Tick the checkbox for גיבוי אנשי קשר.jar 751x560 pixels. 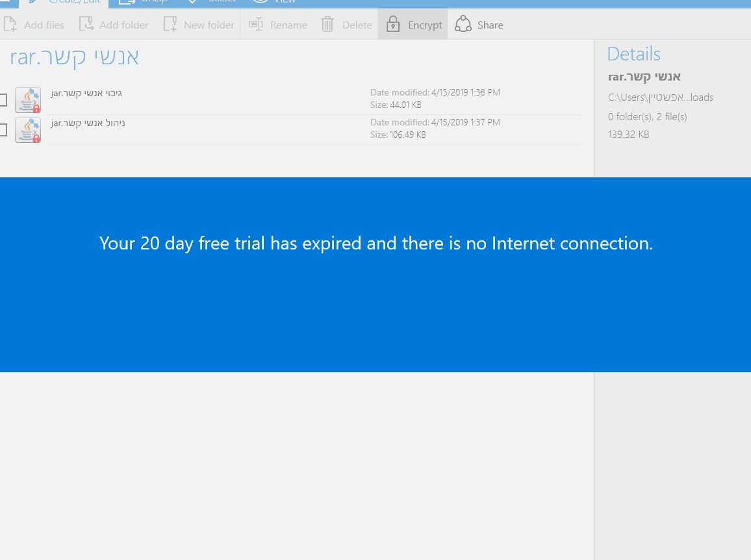click(x=3, y=99)
